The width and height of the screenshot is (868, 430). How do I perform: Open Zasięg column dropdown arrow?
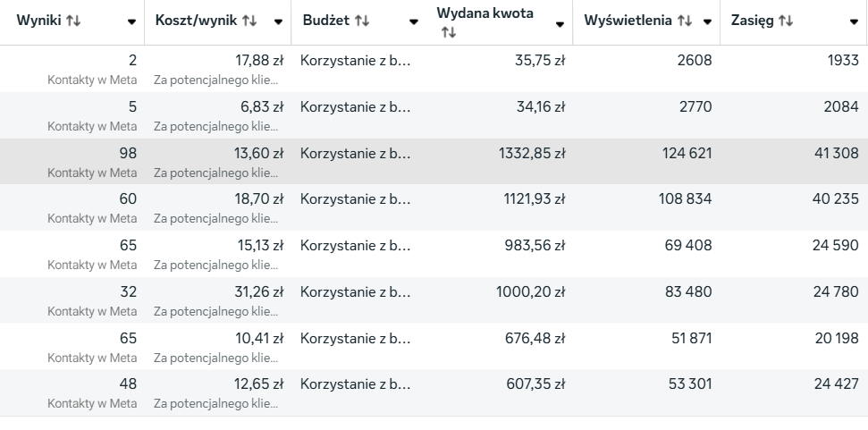(x=854, y=22)
